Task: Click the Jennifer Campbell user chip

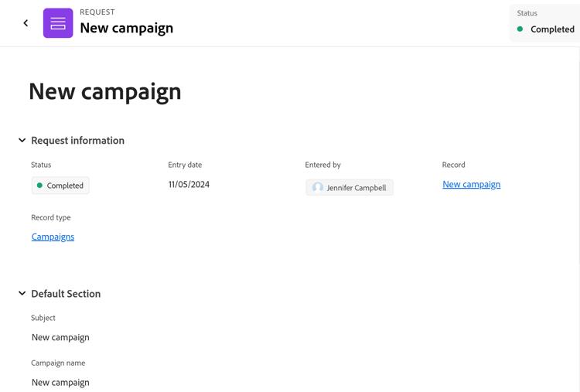Action: tap(350, 187)
